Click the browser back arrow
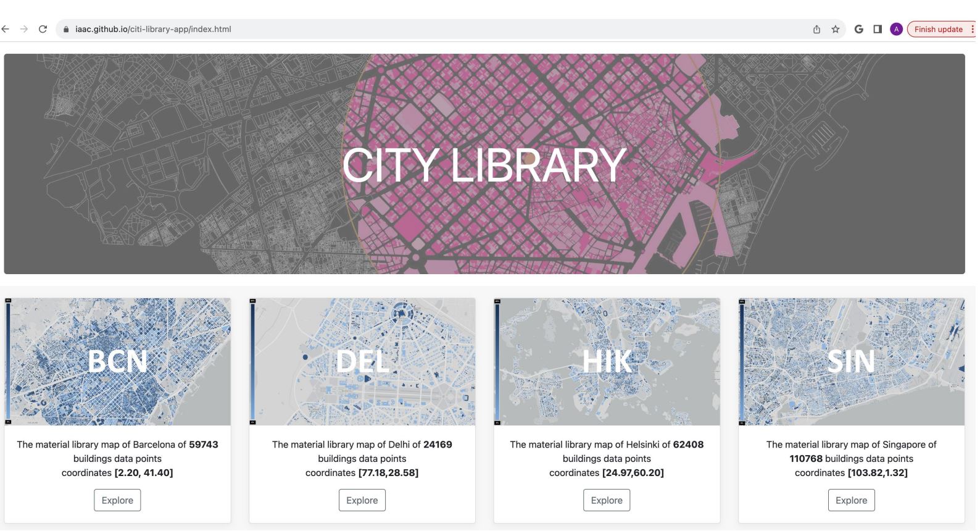The image size is (980, 531). [6, 29]
